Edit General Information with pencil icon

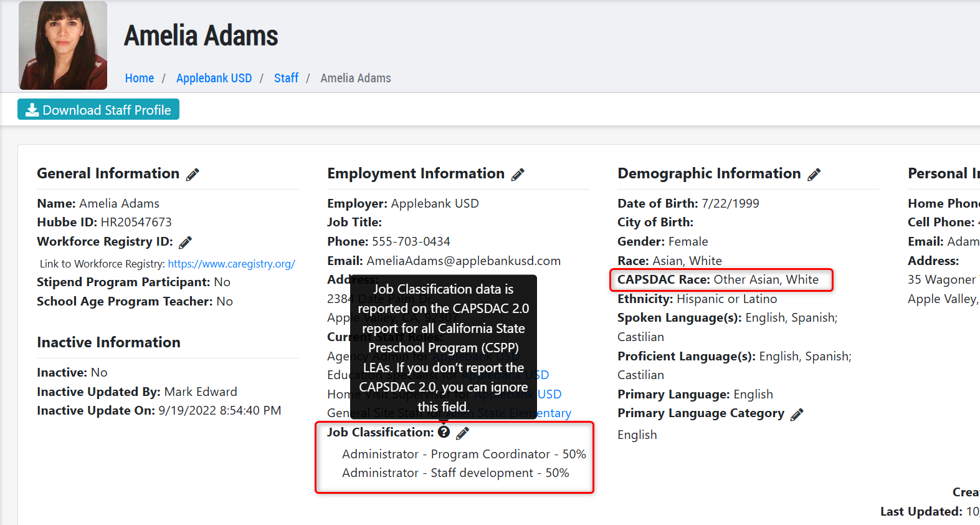[x=193, y=175]
